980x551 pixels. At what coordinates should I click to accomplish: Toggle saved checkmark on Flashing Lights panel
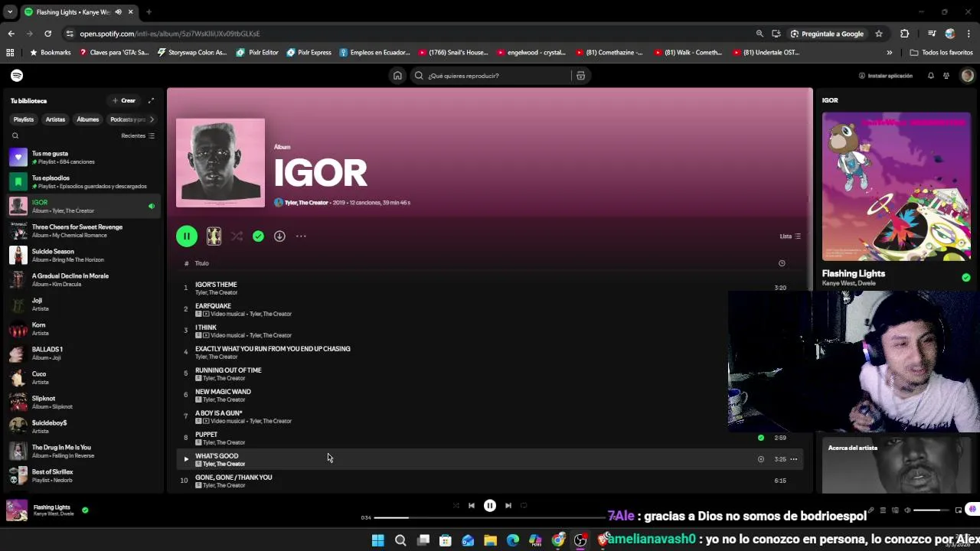(x=965, y=278)
